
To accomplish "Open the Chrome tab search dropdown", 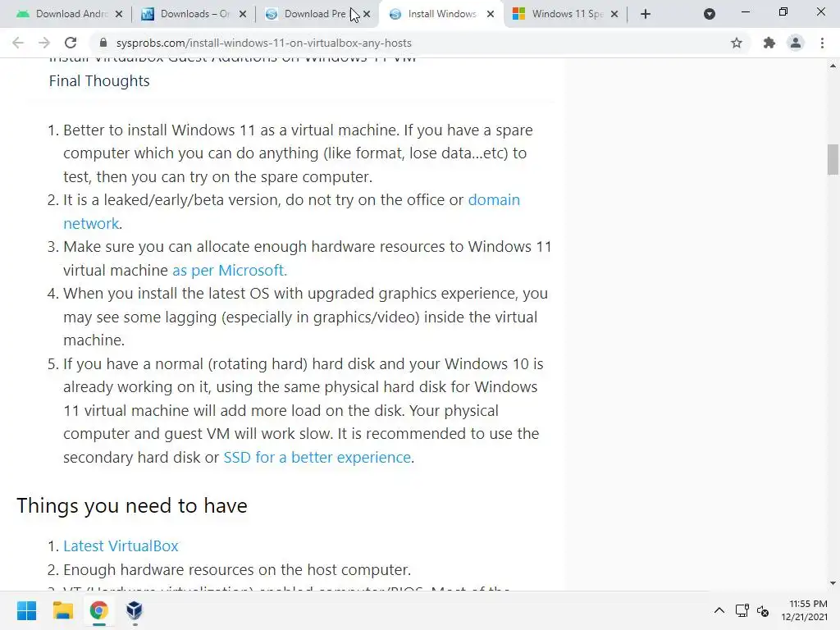I will 710,14.
